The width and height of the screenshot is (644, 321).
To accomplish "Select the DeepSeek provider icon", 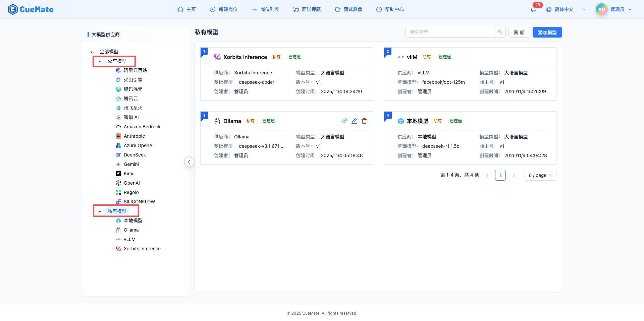I will tap(118, 155).
